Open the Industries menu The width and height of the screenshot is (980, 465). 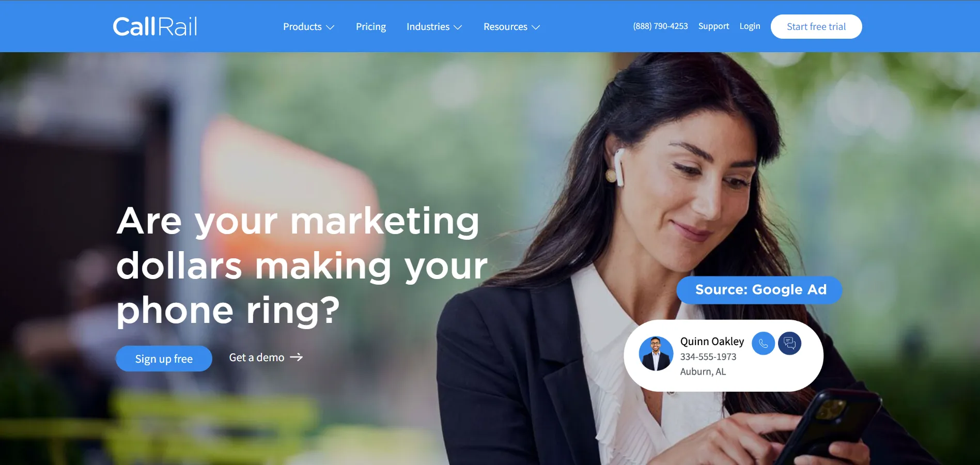coord(428,27)
